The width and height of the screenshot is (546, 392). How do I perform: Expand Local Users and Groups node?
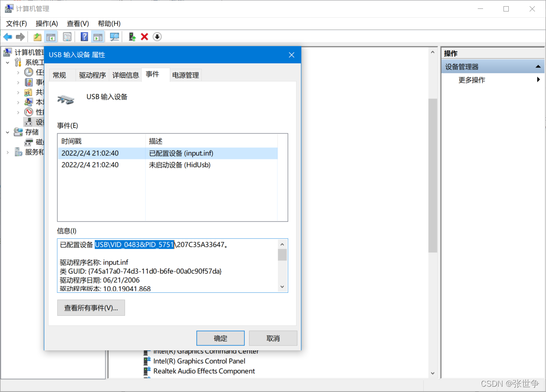(18, 102)
